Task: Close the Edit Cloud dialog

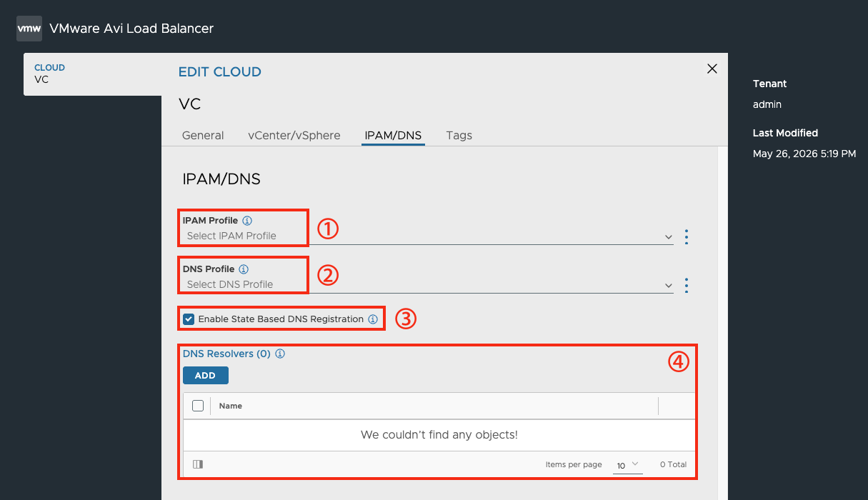Action: coord(712,69)
